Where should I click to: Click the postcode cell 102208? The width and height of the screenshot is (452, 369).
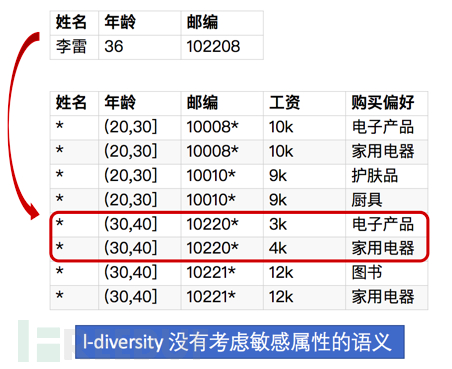(x=222, y=47)
